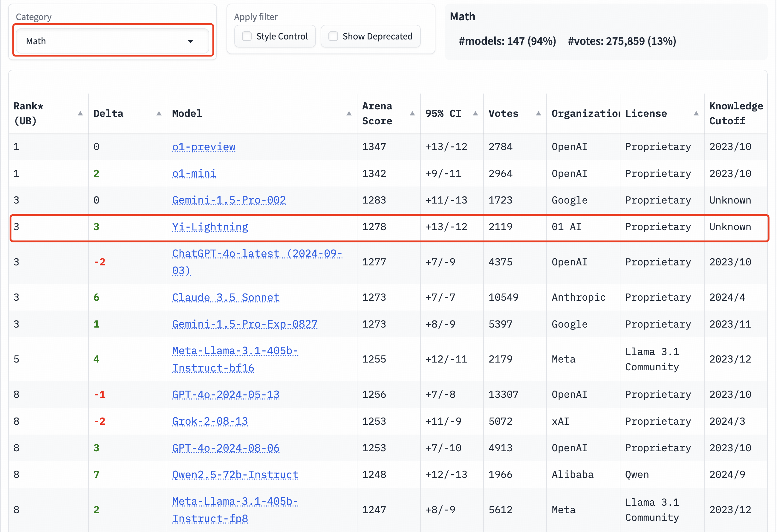The image size is (777, 532).
Task: Sort by Votes column arrow icon
Action: (x=538, y=114)
